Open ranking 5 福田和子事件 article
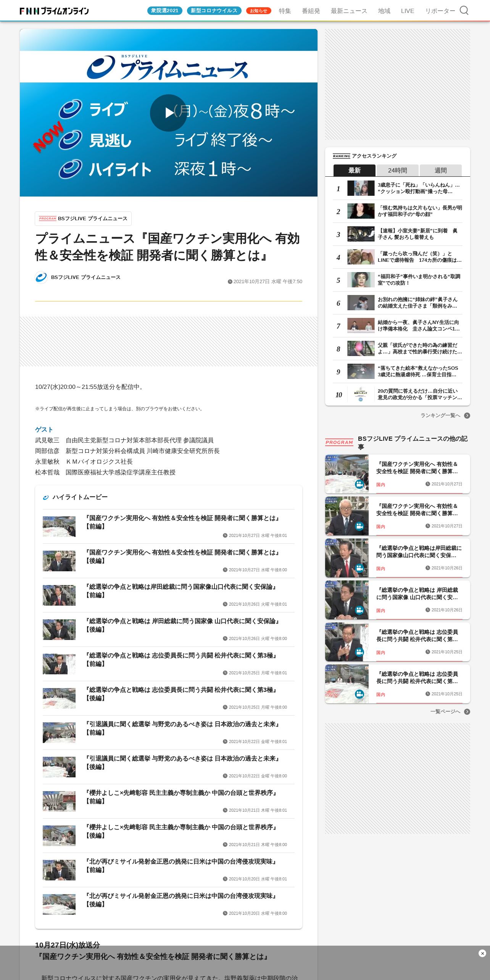 [x=397, y=280]
